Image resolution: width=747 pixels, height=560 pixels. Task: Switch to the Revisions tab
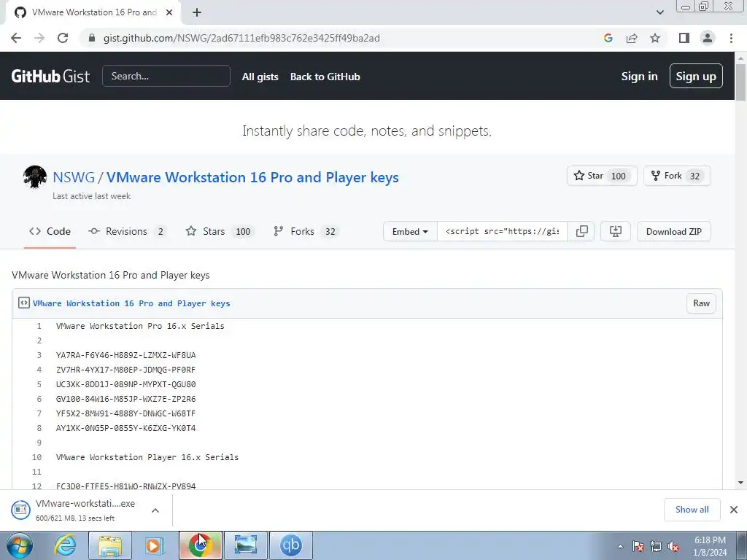tap(127, 231)
